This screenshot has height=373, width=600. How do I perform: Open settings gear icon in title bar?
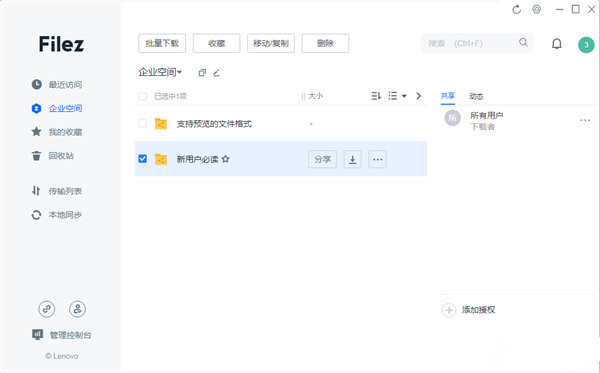tap(536, 9)
